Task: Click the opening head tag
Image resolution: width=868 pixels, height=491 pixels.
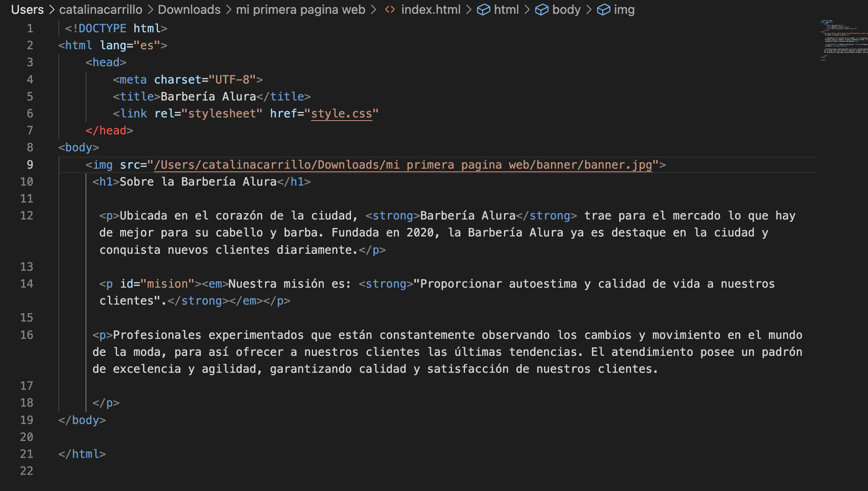Action: coord(106,62)
